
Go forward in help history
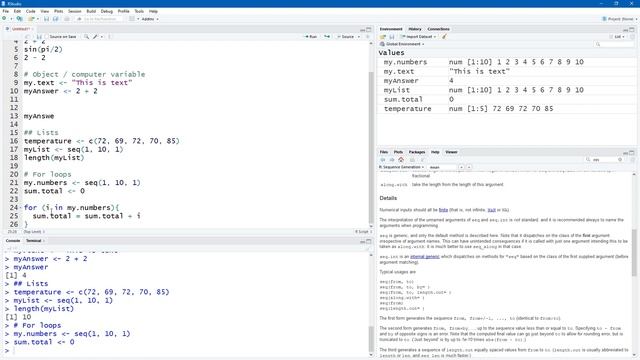392,160
